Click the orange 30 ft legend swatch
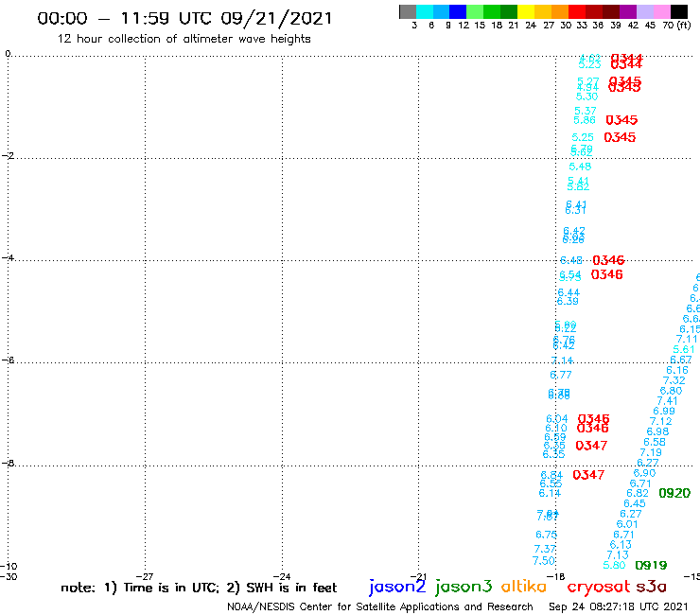The width and height of the screenshot is (700, 615). point(560,11)
